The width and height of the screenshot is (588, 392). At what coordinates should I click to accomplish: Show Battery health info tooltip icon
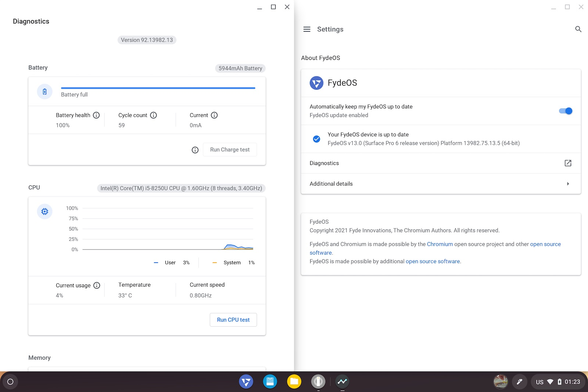click(x=96, y=115)
